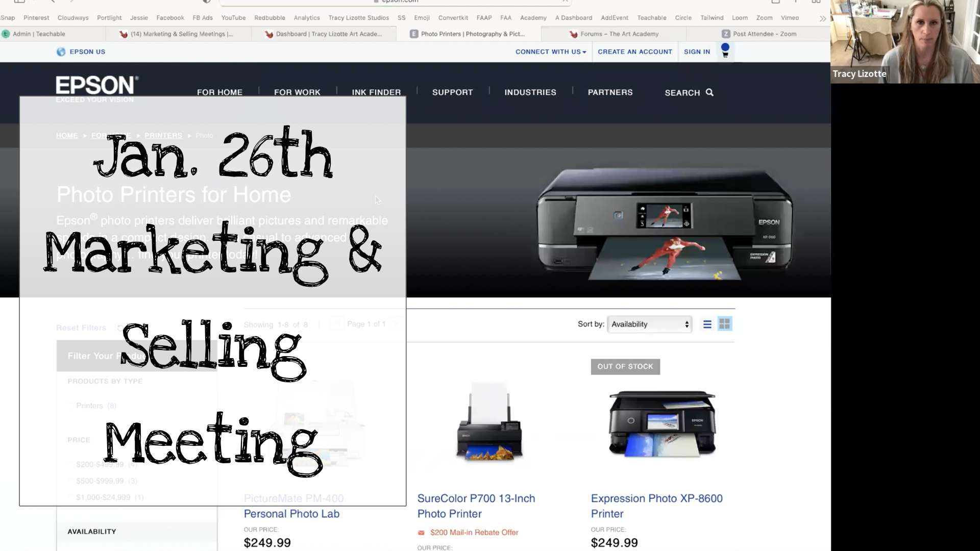The height and width of the screenshot is (551, 980).
Task: Open the Cloudways bookmark
Action: (73, 18)
